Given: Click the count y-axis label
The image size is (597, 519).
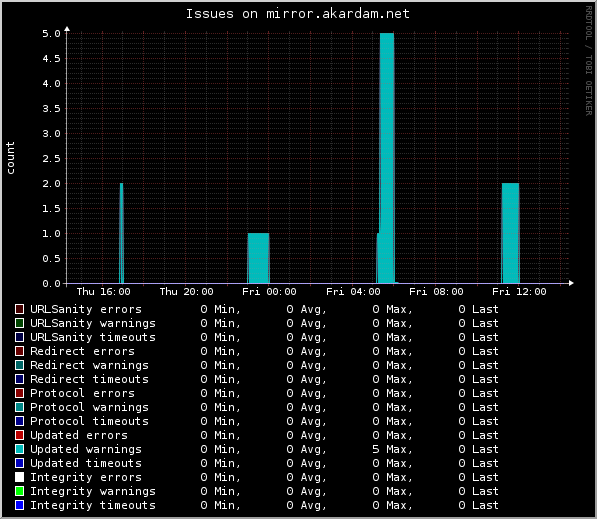Looking at the screenshot, I should click(x=10, y=158).
